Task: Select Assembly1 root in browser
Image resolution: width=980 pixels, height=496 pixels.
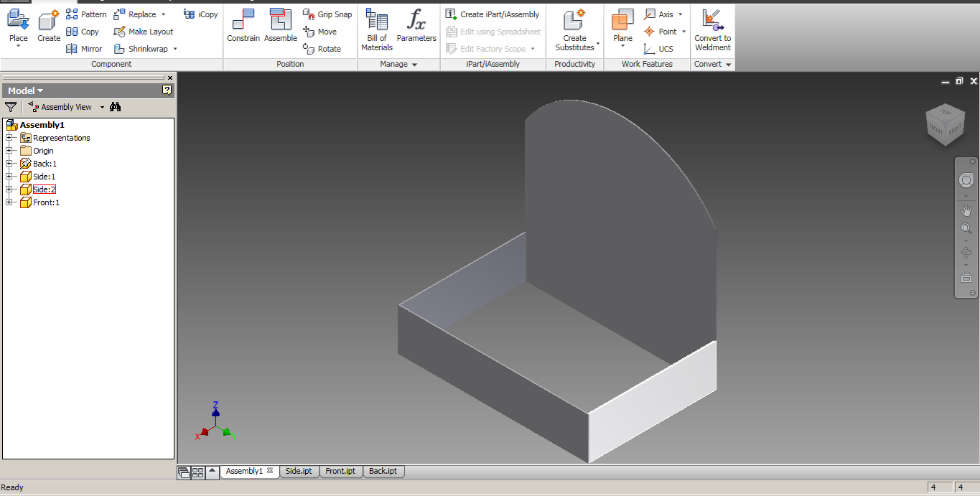Action: coord(42,125)
